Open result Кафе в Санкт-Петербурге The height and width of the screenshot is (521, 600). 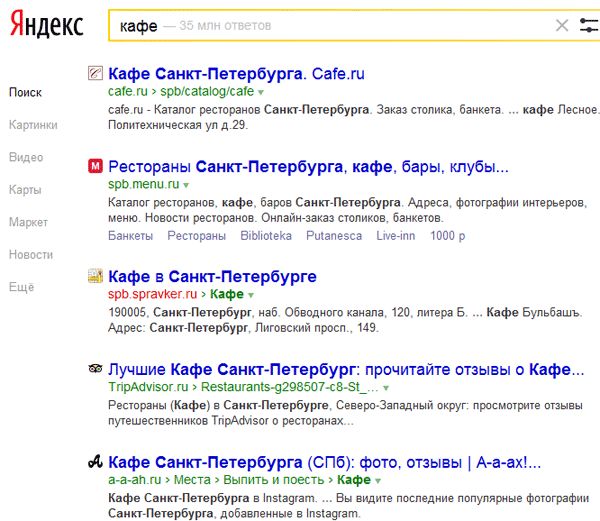click(212, 276)
